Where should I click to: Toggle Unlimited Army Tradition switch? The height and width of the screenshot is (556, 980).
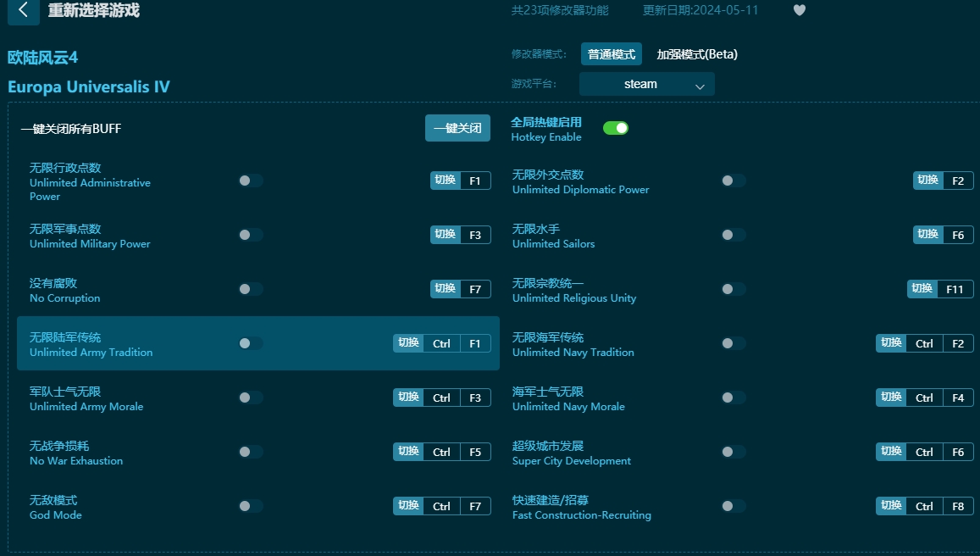click(251, 343)
